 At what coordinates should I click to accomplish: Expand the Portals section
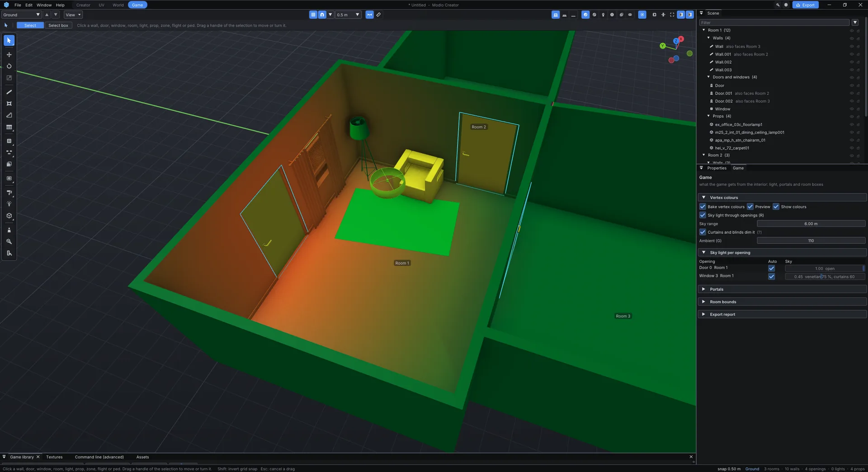(782, 289)
